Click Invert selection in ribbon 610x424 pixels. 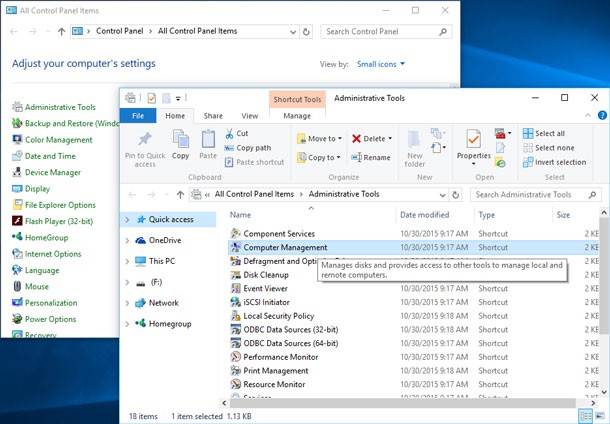point(554,162)
